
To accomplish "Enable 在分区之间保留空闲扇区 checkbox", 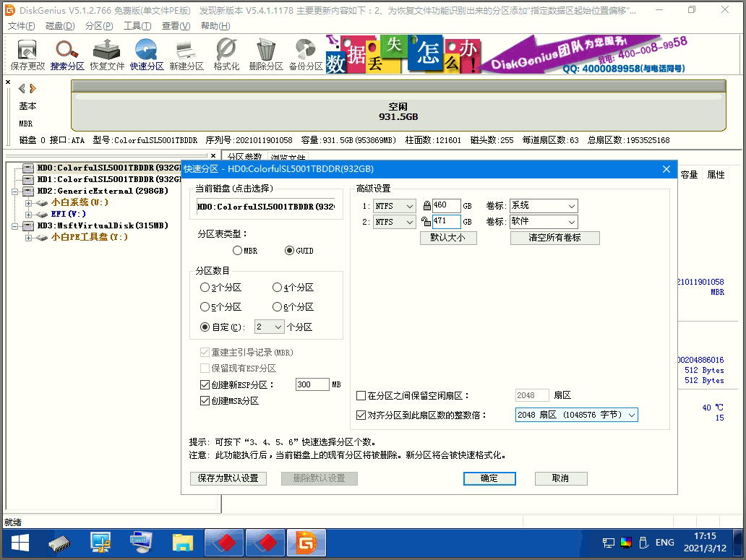I will (x=361, y=396).
